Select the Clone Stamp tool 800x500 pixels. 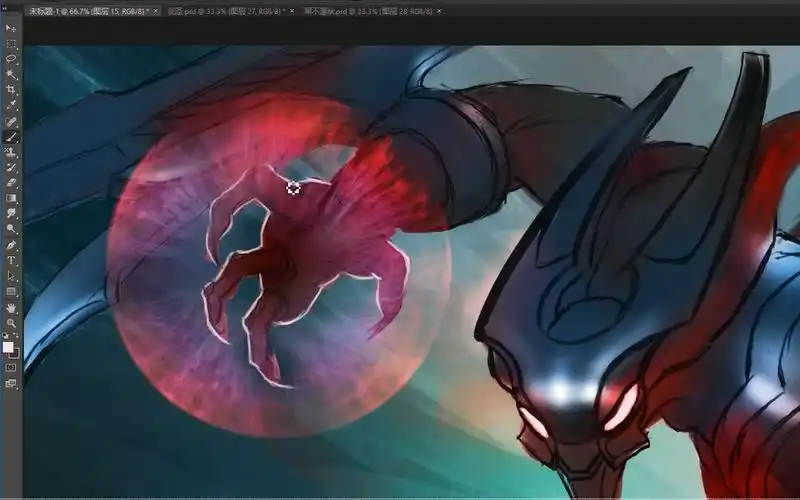11,152
